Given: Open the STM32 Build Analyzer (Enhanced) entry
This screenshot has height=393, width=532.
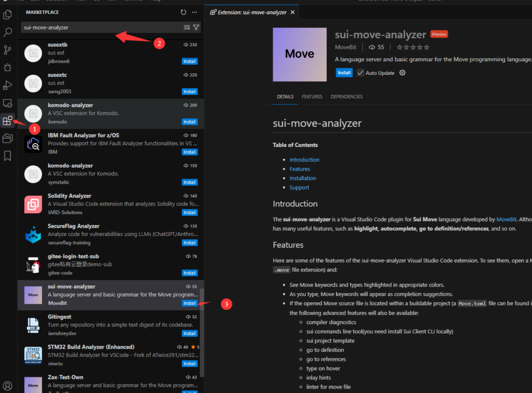Looking at the screenshot, I should (x=110, y=356).
